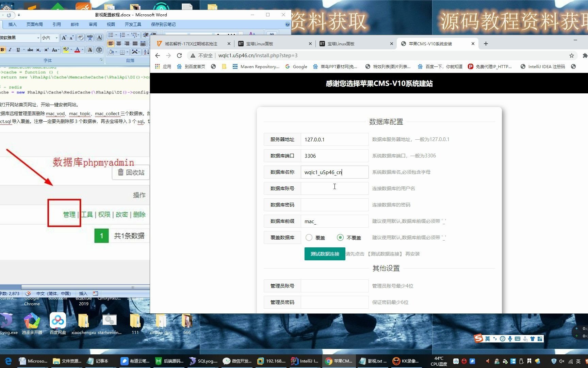Switch to first 宝塔Linux面板 tab
Image resolution: width=588 pixels, height=368 pixels.
pos(275,44)
